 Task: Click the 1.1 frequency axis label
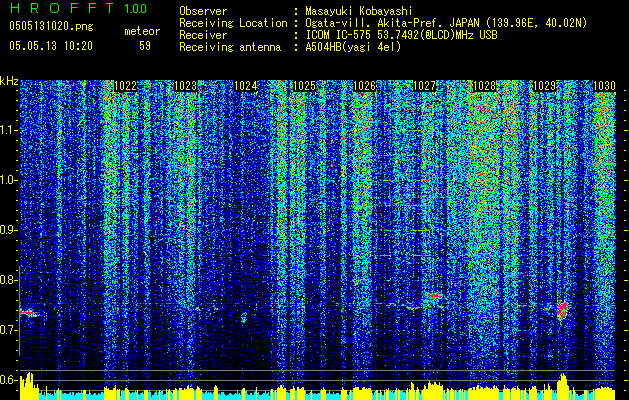point(9,130)
